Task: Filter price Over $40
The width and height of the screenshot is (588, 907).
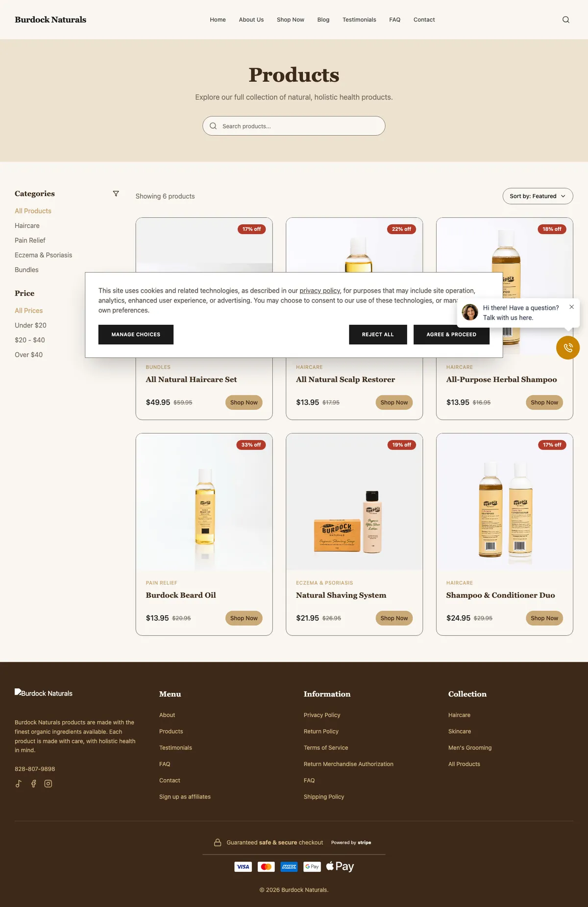Action: pos(28,354)
